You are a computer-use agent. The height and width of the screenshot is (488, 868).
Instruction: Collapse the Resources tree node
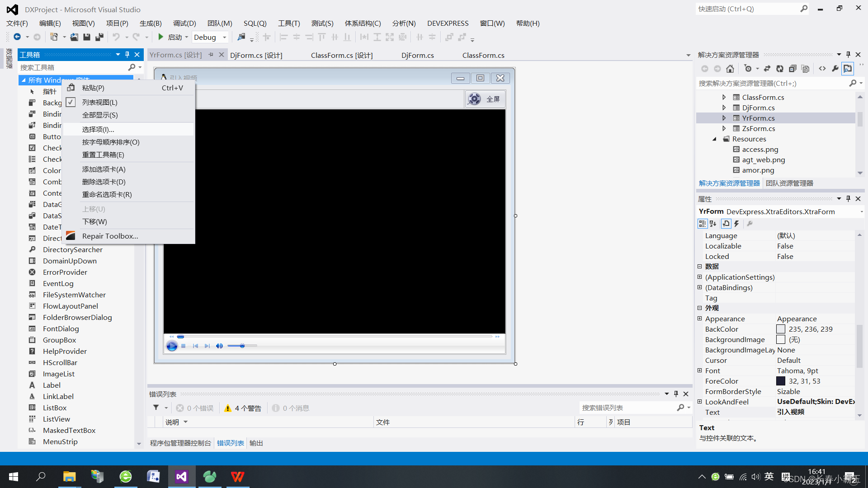(714, 139)
